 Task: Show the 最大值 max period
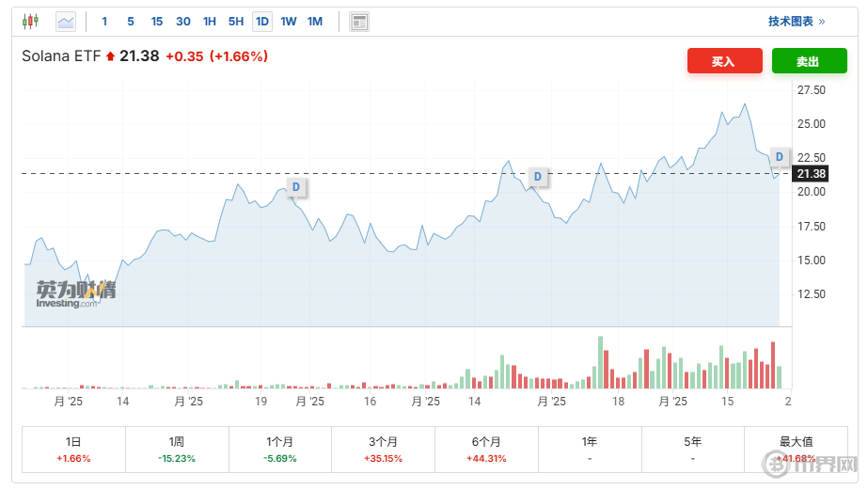tap(796, 448)
